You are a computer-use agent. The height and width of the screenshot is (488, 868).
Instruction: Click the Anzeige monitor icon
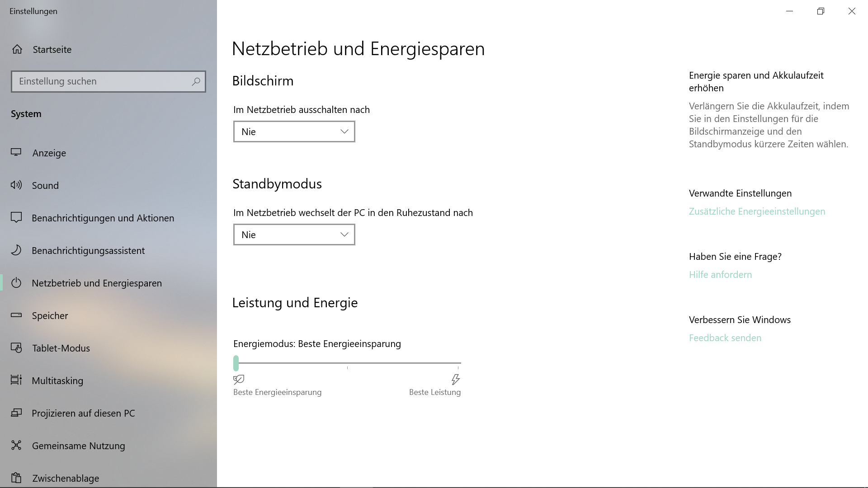(x=16, y=153)
